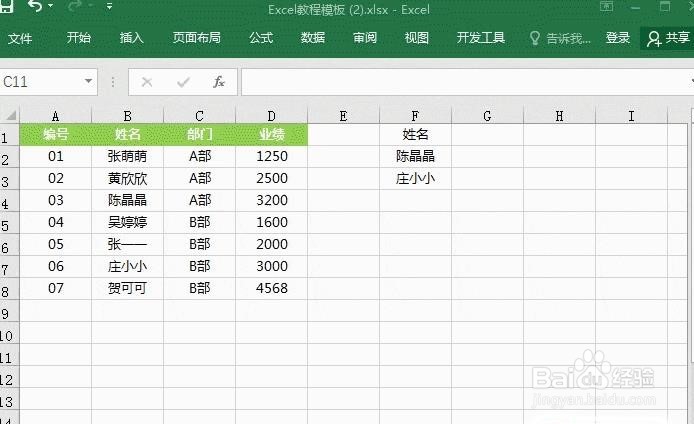
Task: Click cell containing 贺可可
Action: (x=127, y=289)
